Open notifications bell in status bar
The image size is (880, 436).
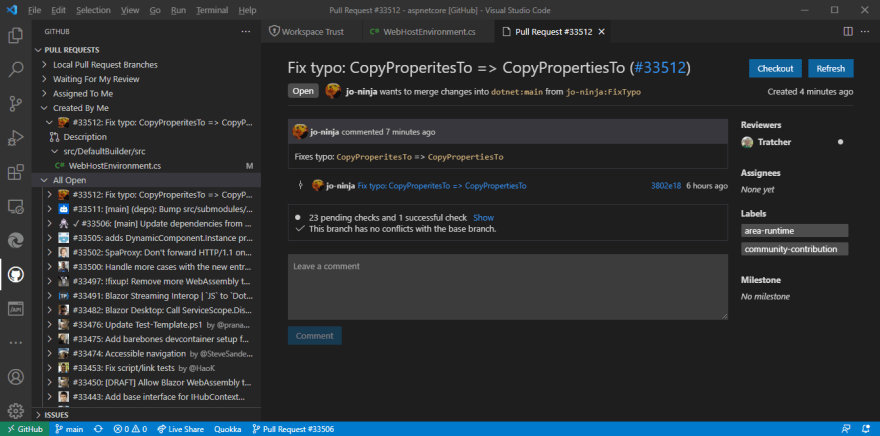click(x=864, y=429)
